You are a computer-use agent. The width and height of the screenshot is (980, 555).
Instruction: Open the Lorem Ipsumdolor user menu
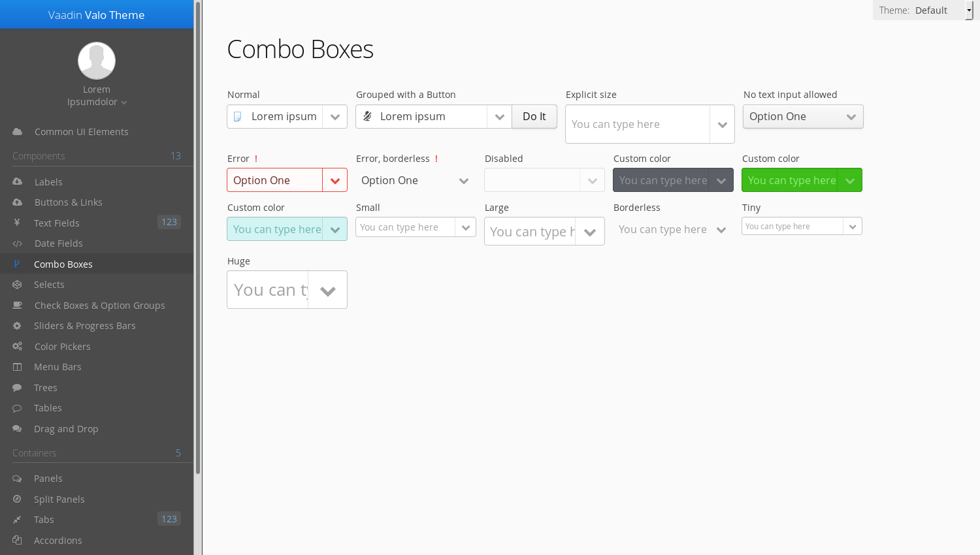coord(97,95)
